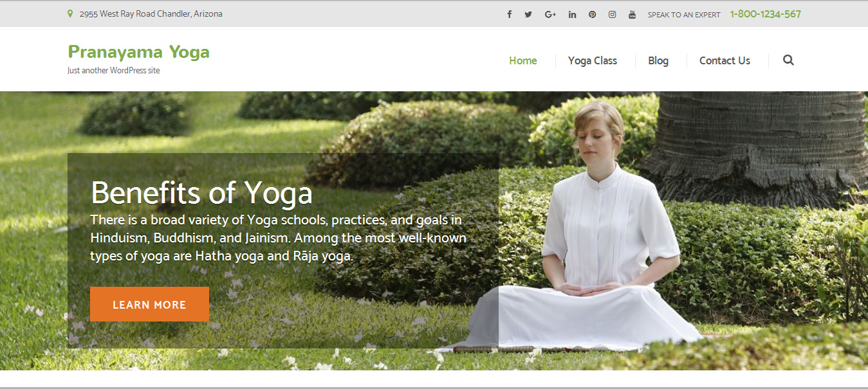Viewport: 868px width, 389px height.
Task: Click the West Ray Road address text
Action: 151,14
